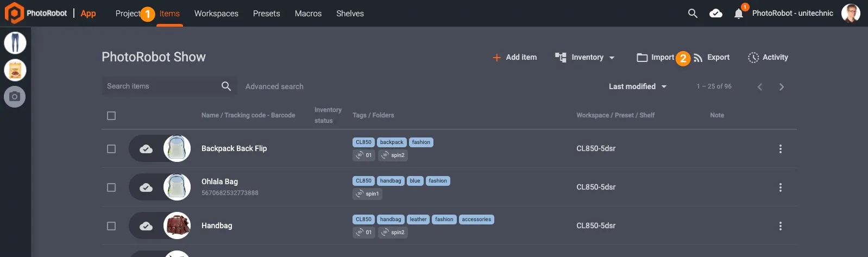Check the Handbag row checkbox
This screenshot has height=257, width=868.
pyautogui.click(x=111, y=226)
